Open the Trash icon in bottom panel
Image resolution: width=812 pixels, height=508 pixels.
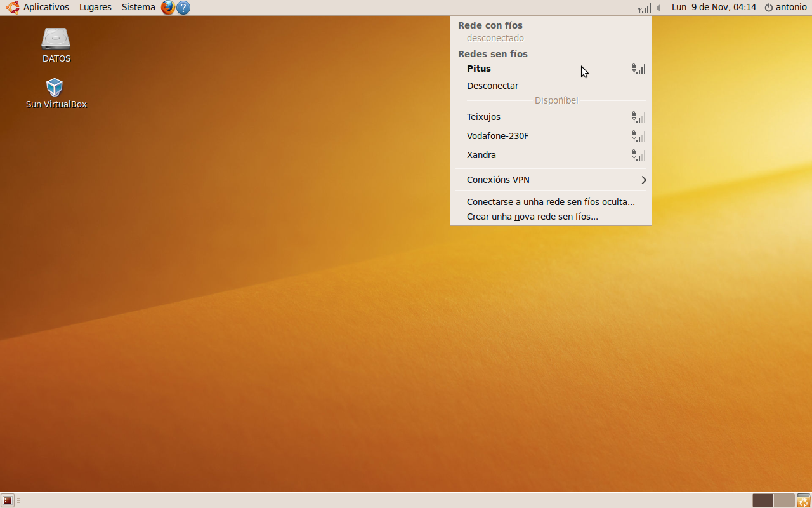click(x=803, y=500)
